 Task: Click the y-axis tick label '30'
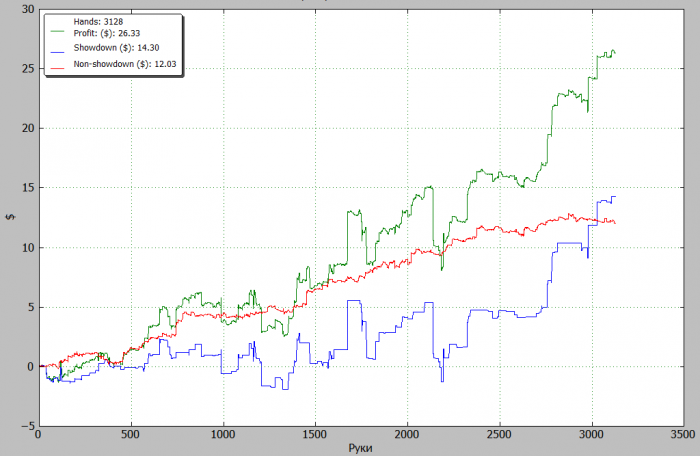click(28, 9)
